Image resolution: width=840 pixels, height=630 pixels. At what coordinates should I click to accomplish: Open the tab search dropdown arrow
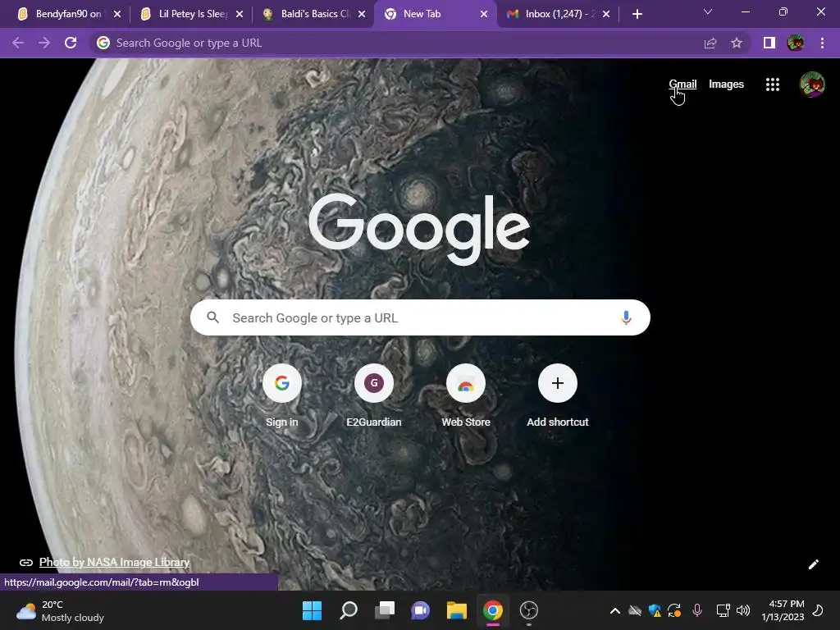click(x=708, y=11)
